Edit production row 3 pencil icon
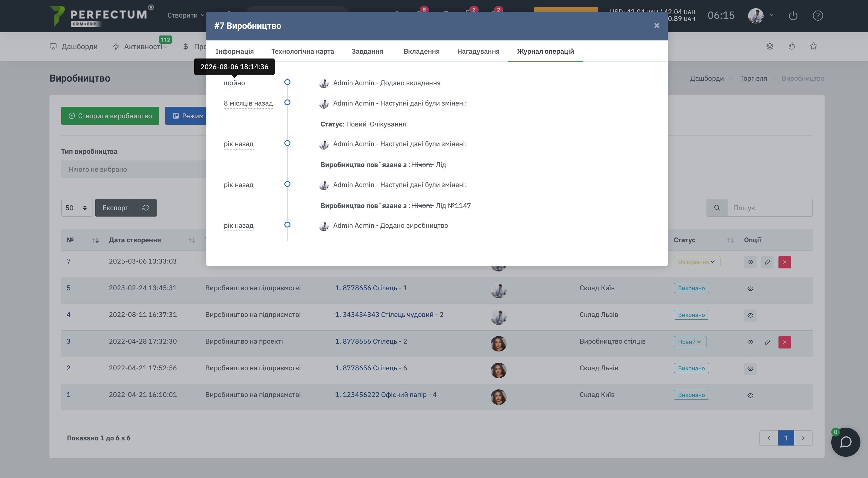 click(x=767, y=342)
